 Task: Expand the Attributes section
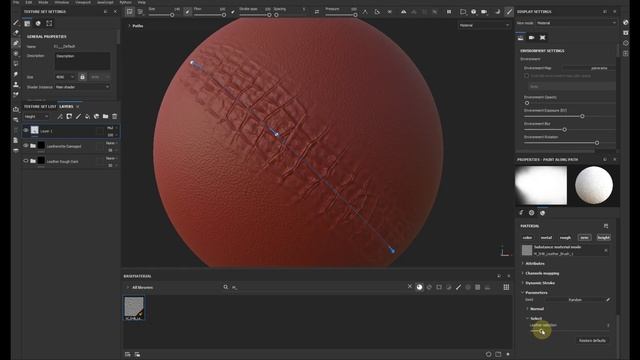(535, 264)
